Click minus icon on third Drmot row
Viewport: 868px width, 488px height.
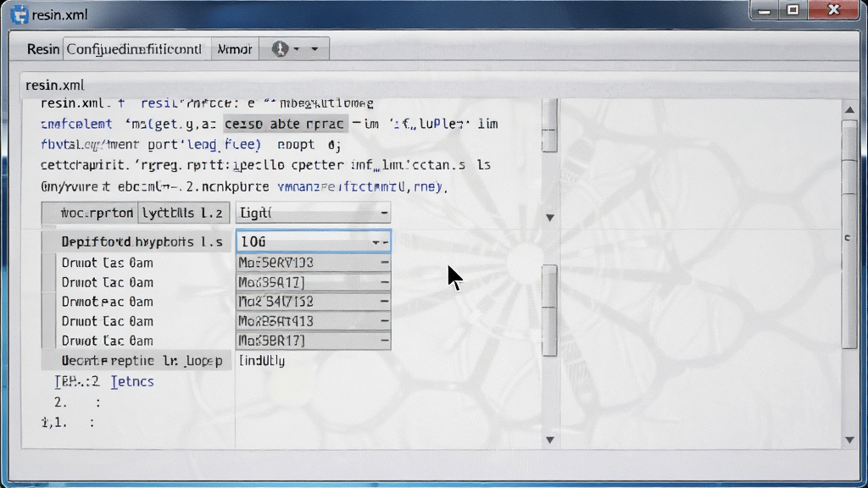pyautogui.click(x=384, y=302)
